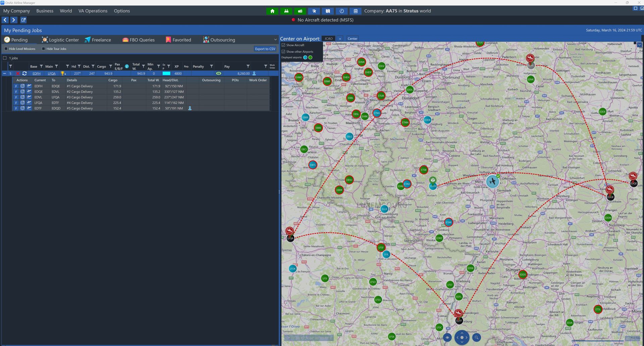Click the calendar icon in the top toolbar
644x346 pixels.
(x=355, y=11)
